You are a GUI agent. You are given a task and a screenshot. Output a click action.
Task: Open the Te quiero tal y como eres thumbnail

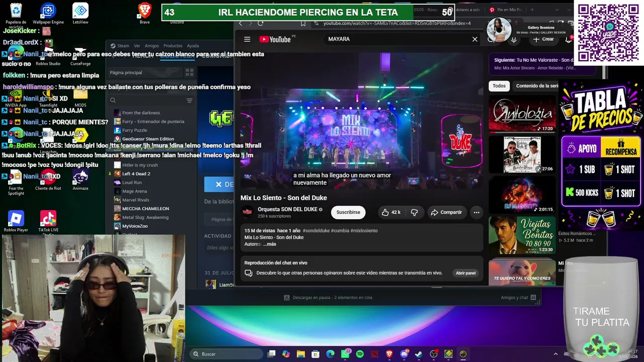point(522,271)
